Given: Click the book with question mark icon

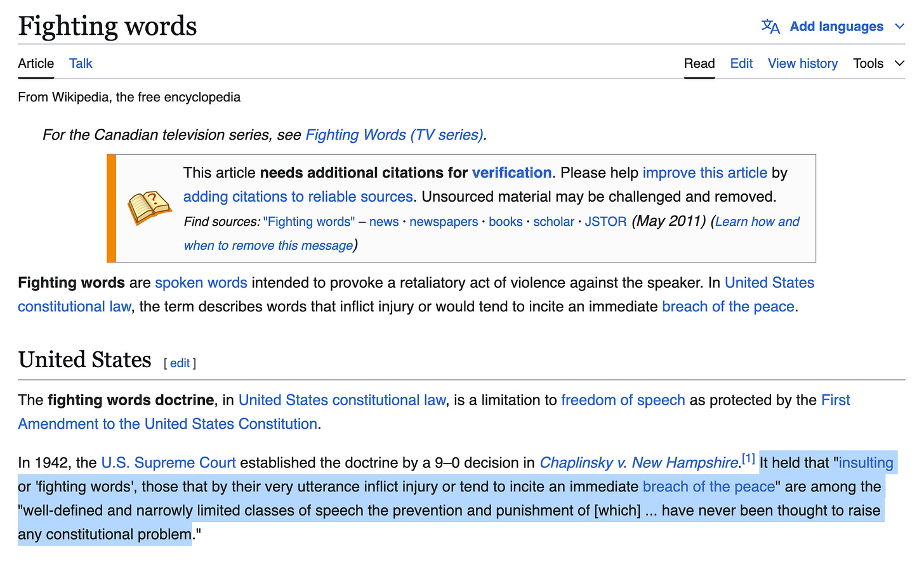Looking at the screenshot, I should (149, 208).
